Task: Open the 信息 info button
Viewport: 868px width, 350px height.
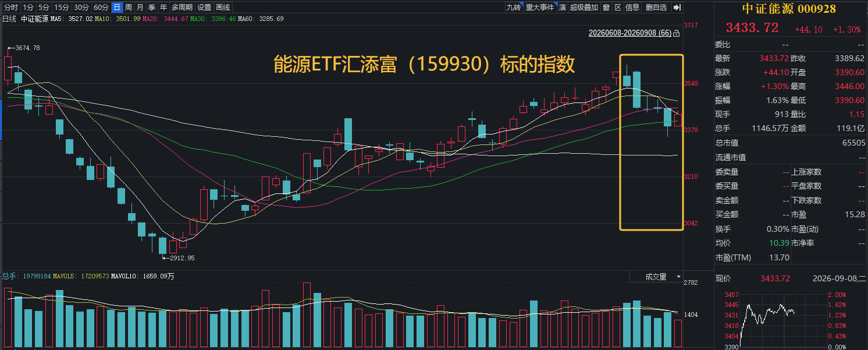Action: click(632, 8)
